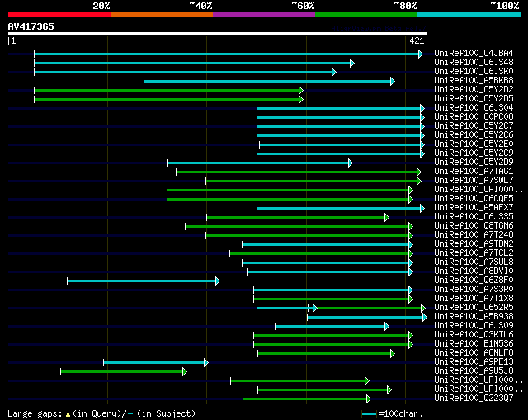Image resolution: width=528 pixels, height=420 pixels.
Task: Select the UniRef100_Q223Q7 label
Action: 474,399
